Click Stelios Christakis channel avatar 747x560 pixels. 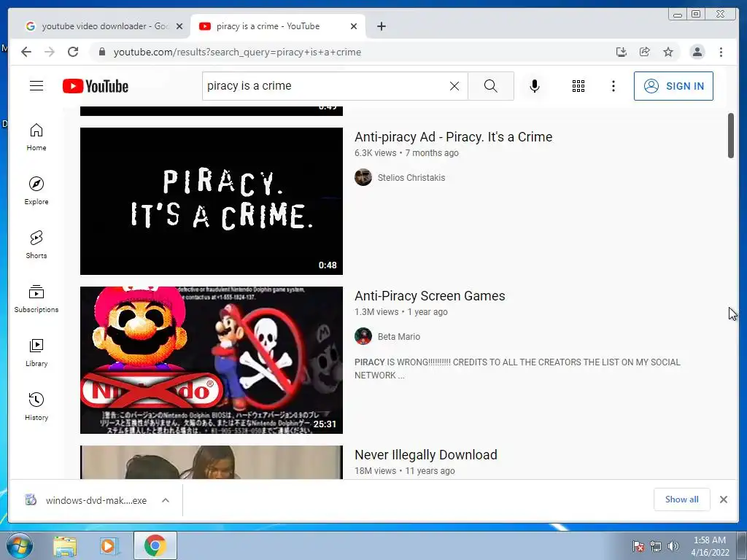[363, 177]
